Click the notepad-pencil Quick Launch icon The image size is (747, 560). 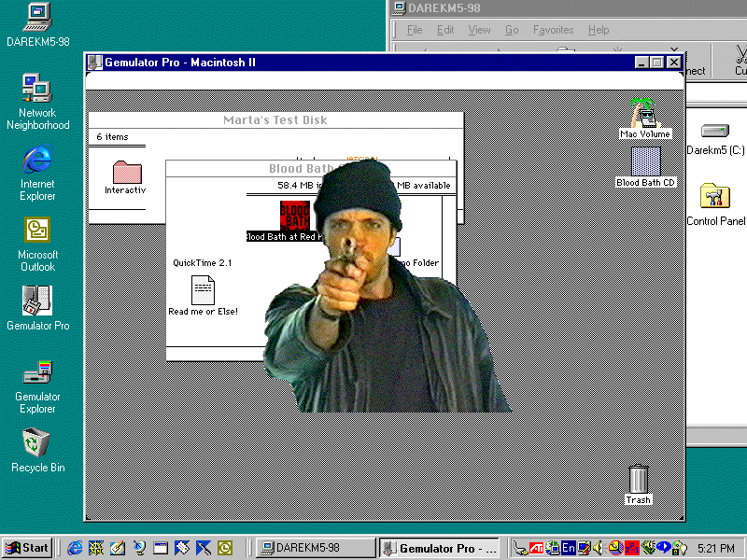[x=118, y=548]
